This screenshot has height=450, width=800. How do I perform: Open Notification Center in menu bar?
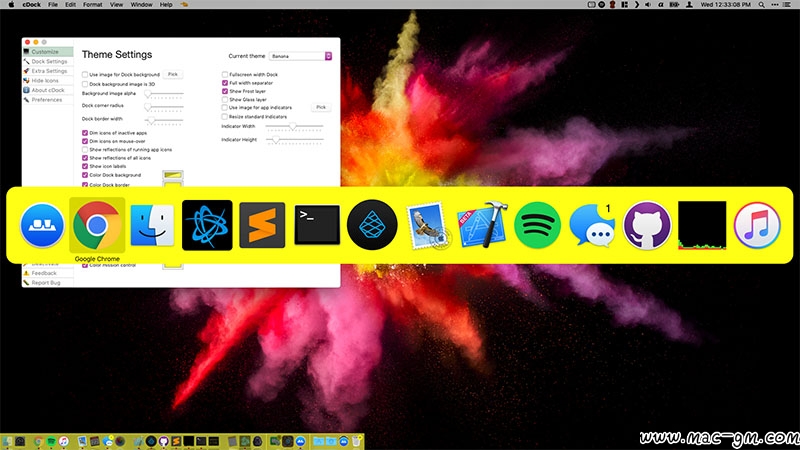(x=787, y=5)
